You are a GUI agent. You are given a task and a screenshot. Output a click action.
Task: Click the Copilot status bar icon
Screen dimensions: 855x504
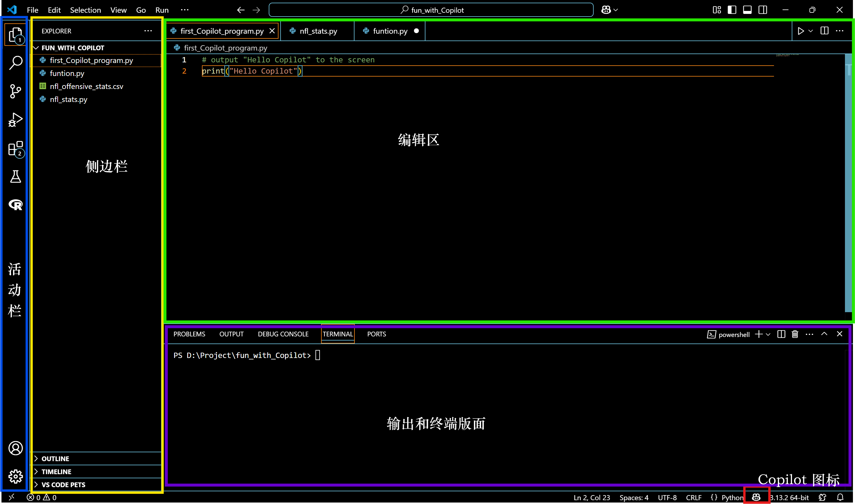point(756,497)
